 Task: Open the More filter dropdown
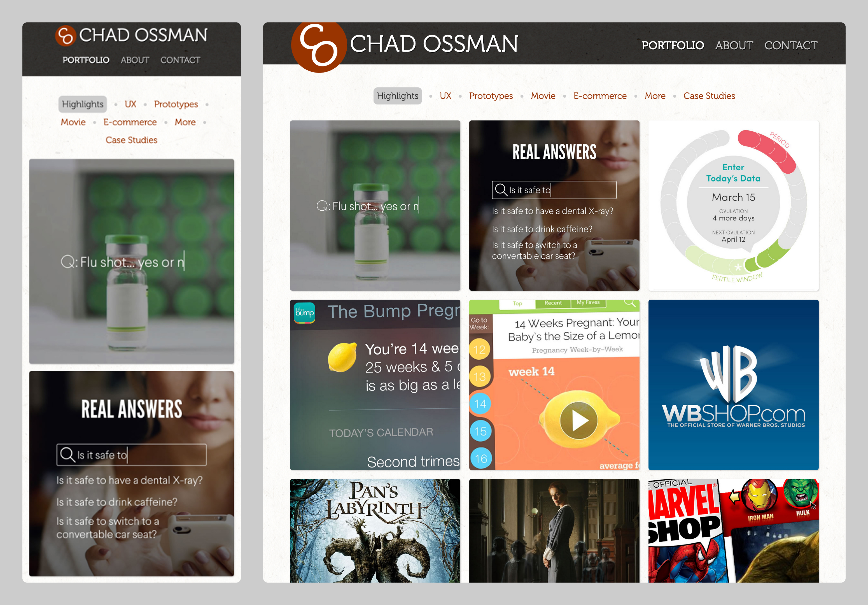point(655,96)
